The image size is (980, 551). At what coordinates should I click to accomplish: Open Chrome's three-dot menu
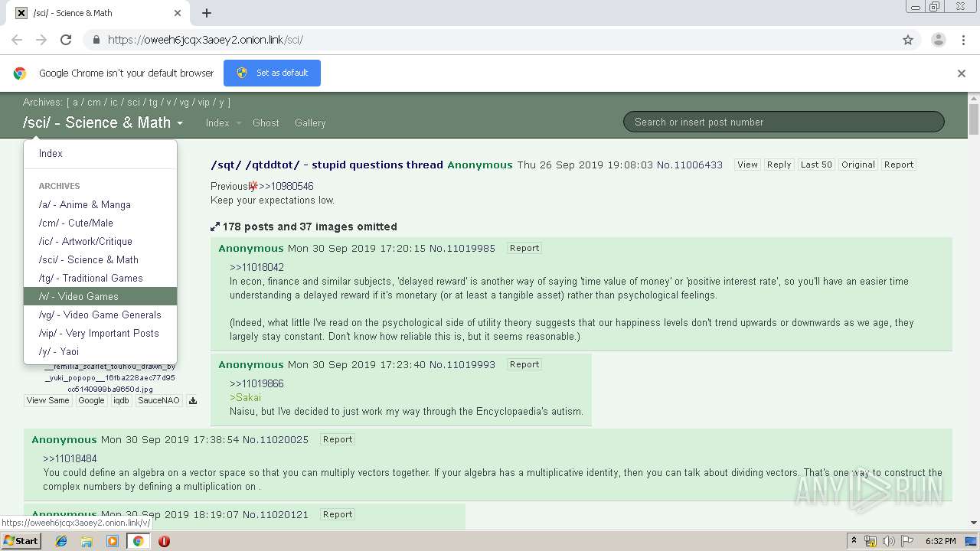(964, 40)
